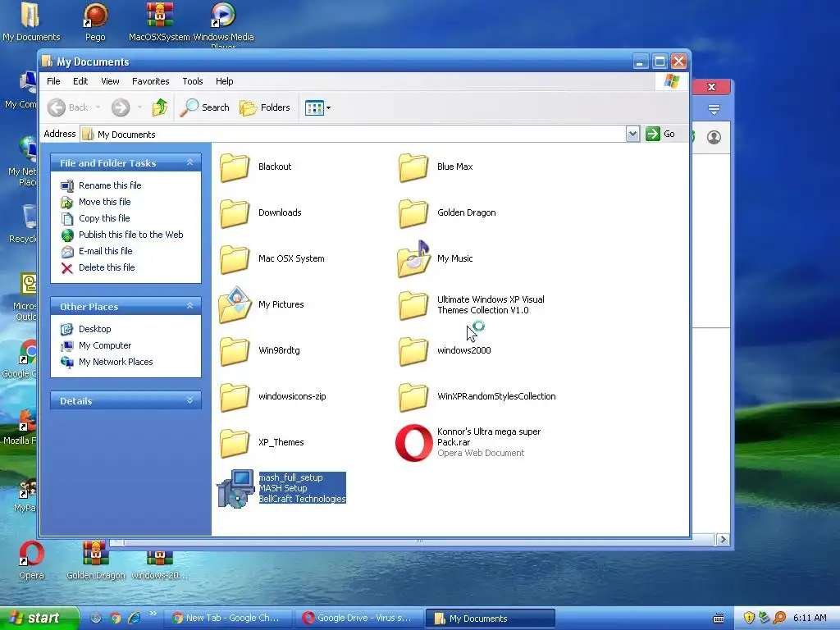Open the Favorites menu
Viewport: 840px width, 630px height.
pos(151,81)
